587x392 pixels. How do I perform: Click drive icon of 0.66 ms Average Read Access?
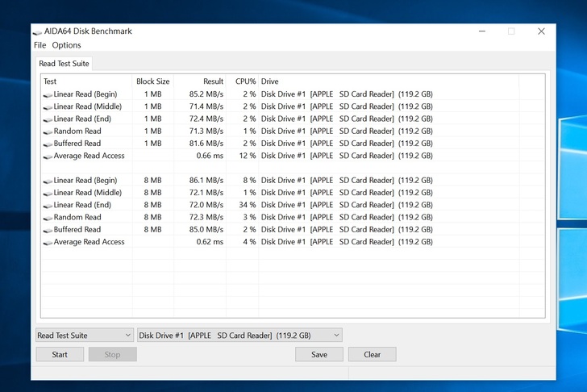click(x=48, y=156)
